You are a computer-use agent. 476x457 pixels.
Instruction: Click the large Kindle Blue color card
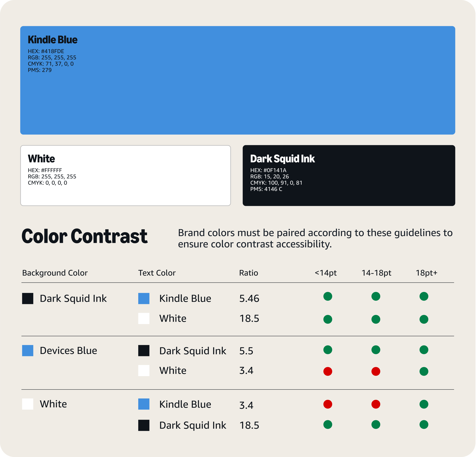[x=238, y=80]
